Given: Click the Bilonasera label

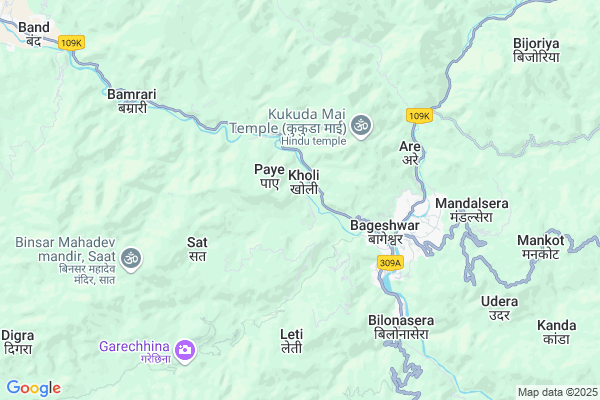Looking at the screenshot, I should tap(401, 327).
